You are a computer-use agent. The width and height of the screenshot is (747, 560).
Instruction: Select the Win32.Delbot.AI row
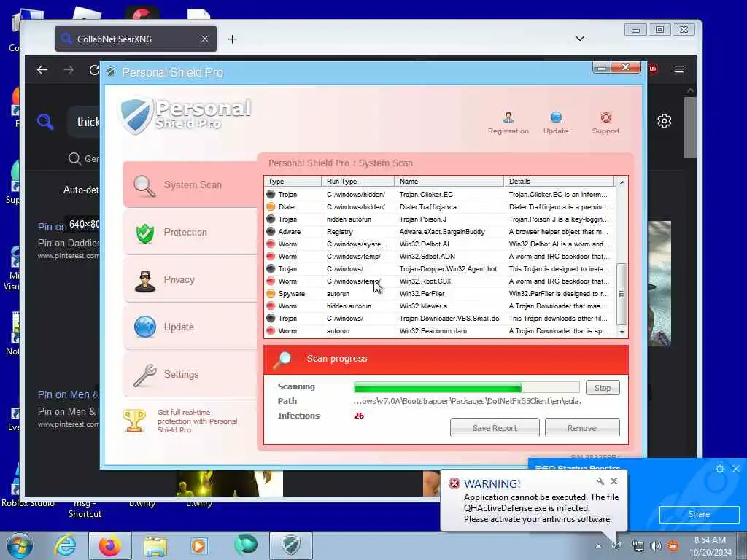(x=440, y=244)
